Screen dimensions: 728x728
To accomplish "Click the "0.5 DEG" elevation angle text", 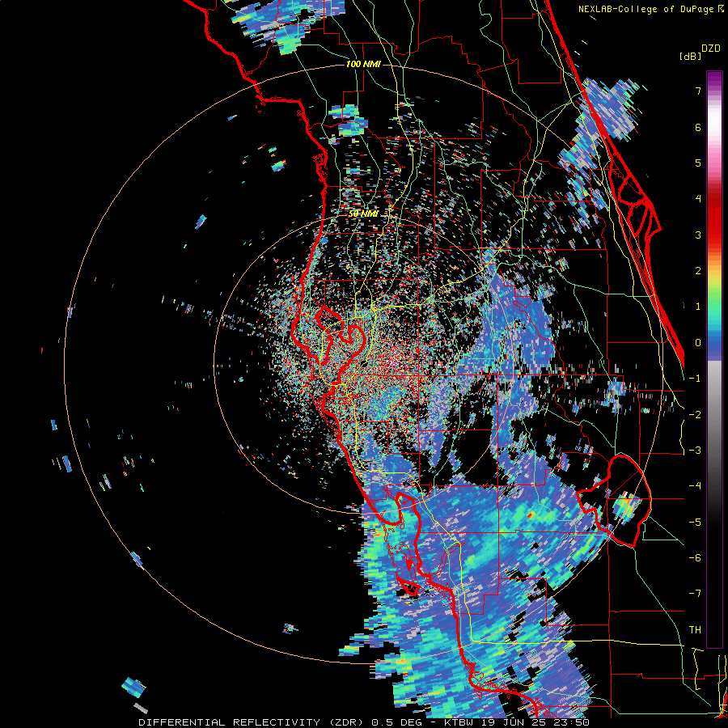I will [x=397, y=722].
